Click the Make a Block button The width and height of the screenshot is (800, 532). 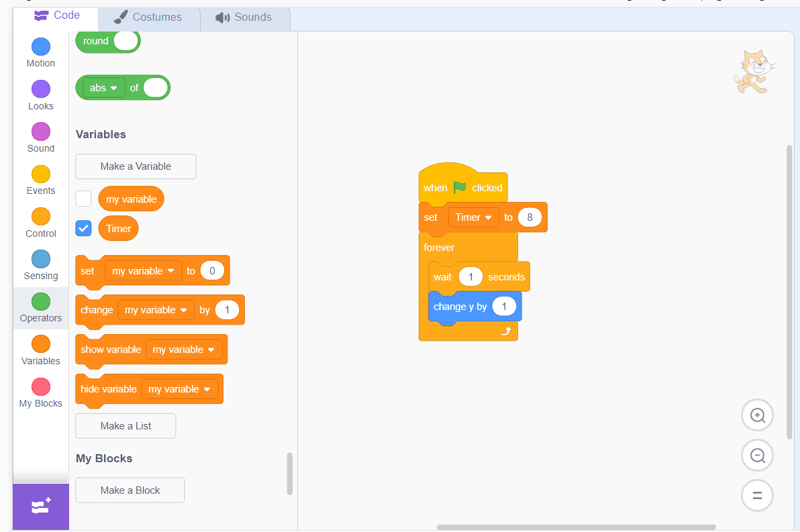point(130,490)
